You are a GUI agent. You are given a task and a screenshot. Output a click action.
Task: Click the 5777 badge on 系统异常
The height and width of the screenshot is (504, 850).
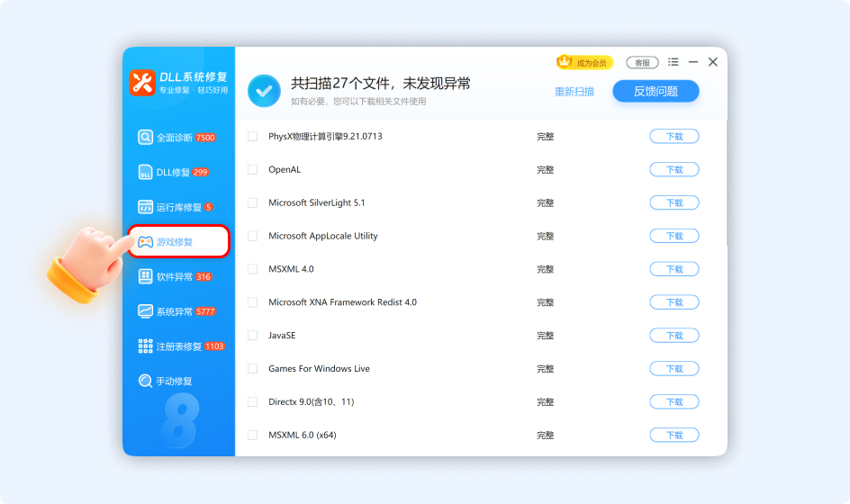coord(205,311)
